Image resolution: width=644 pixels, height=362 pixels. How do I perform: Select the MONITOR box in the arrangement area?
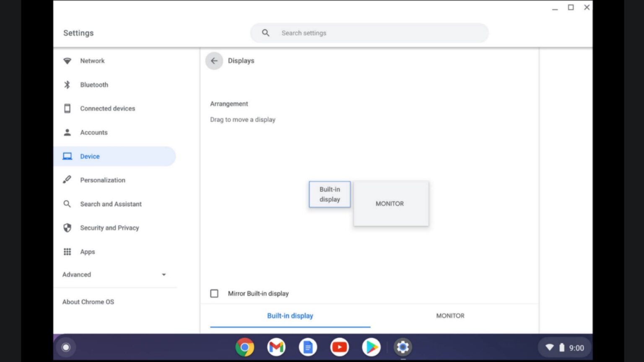tap(390, 204)
